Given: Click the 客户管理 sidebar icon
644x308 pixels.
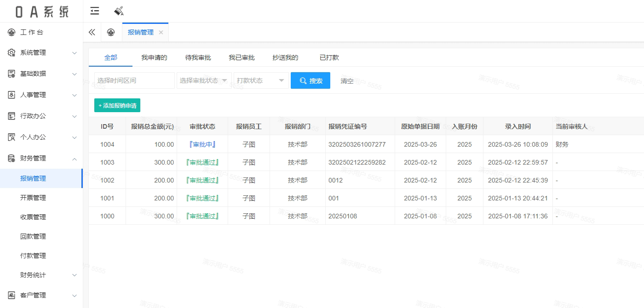Looking at the screenshot, I should [12, 295].
